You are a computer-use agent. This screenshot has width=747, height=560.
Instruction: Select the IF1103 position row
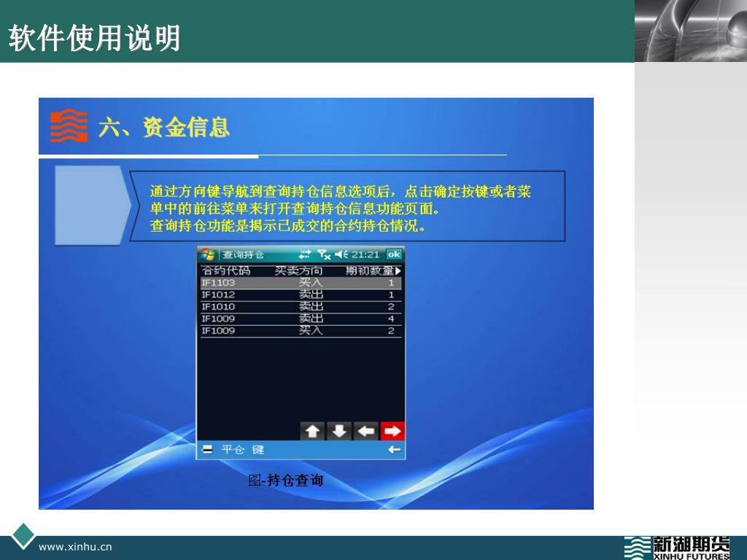click(301, 283)
